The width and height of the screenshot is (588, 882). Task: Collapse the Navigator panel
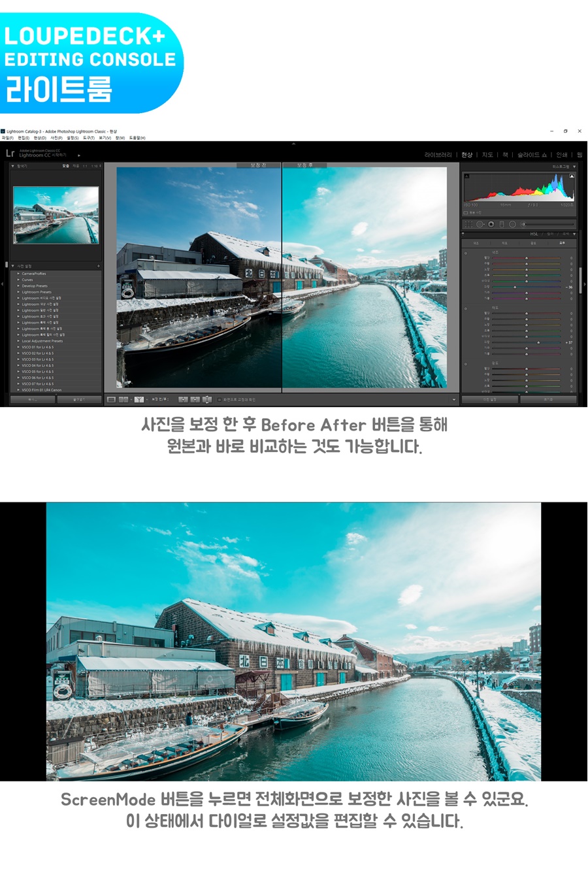tap(12, 166)
